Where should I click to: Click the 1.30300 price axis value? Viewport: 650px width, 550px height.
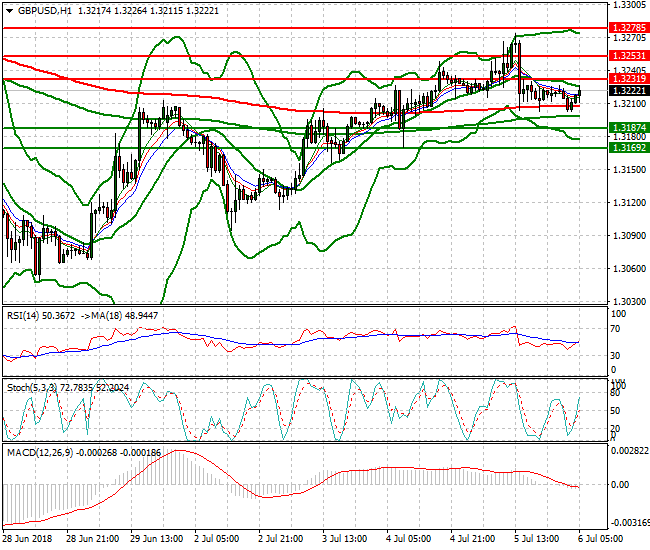[629, 302]
